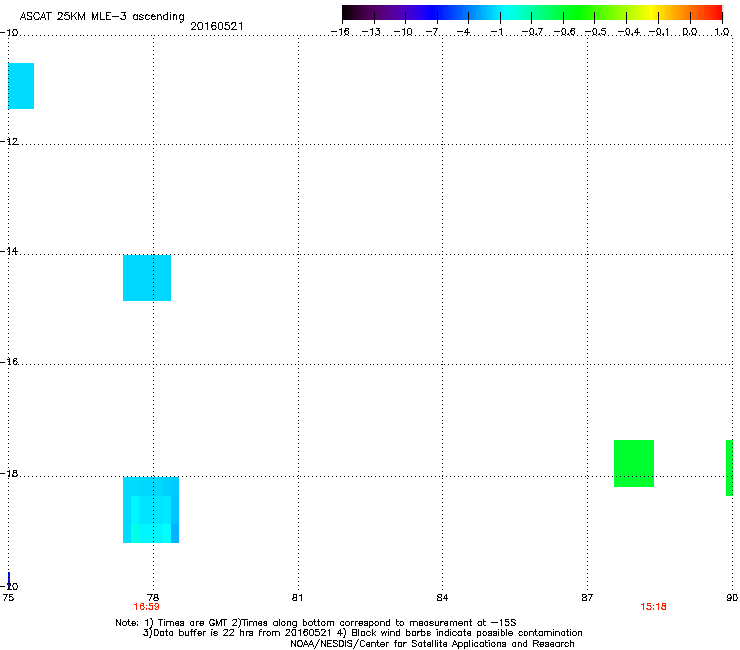
Task: Click the 84 longitude axis label
Action: click(442, 598)
